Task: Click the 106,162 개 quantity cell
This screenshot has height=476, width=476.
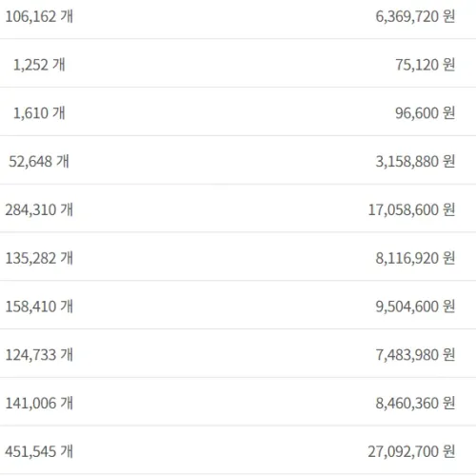Action: (x=39, y=16)
